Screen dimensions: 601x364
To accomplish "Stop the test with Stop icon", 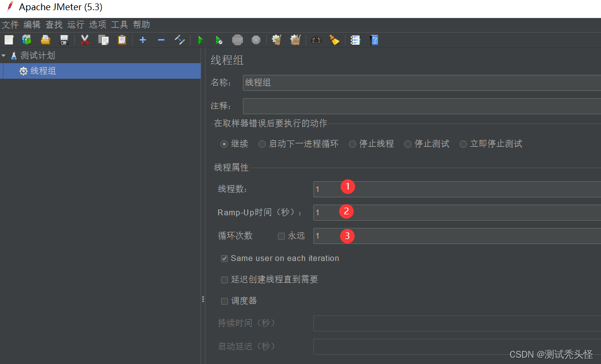I will click(237, 40).
